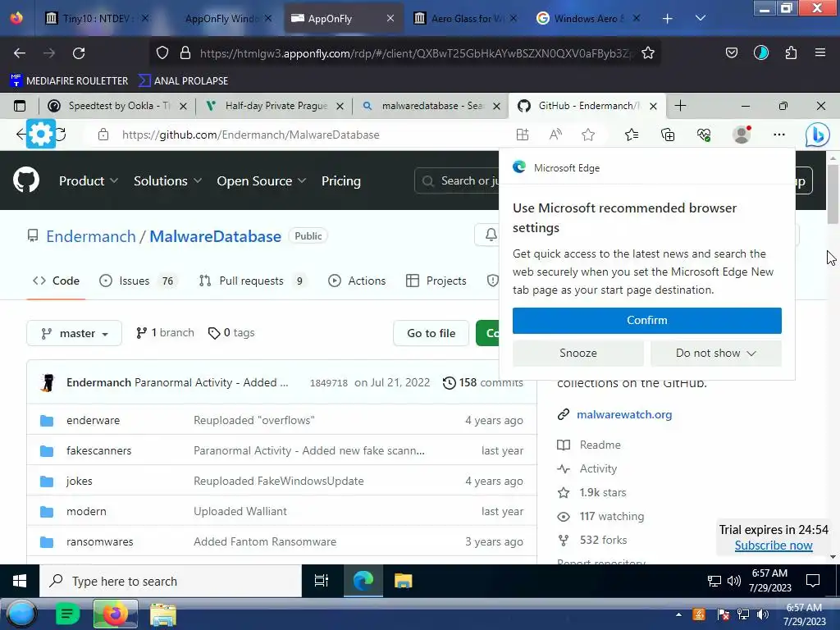Viewport: 840px width, 630px height.
Task: Add this page to Edge favorites
Action: pos(588,135)
